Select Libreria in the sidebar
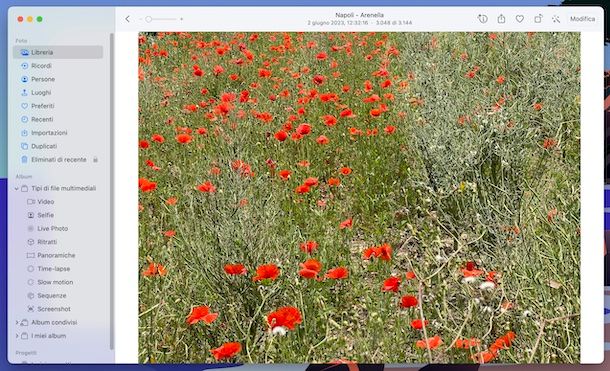Viewport: 610px width, 371px height. 58,52
